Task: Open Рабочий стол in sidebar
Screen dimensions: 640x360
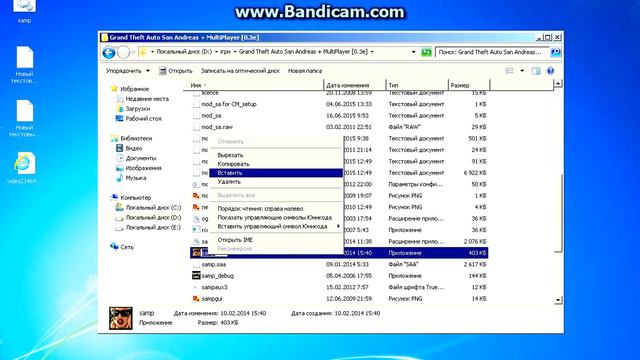Action: click(139, 118)
